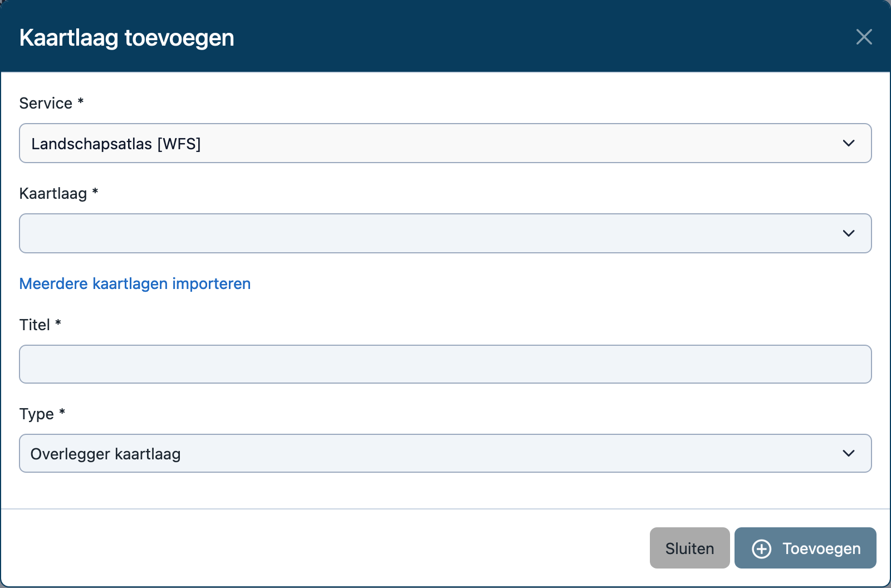Click the Titel field label
Viewport: 891px width, 588px height.
(35, 325)
